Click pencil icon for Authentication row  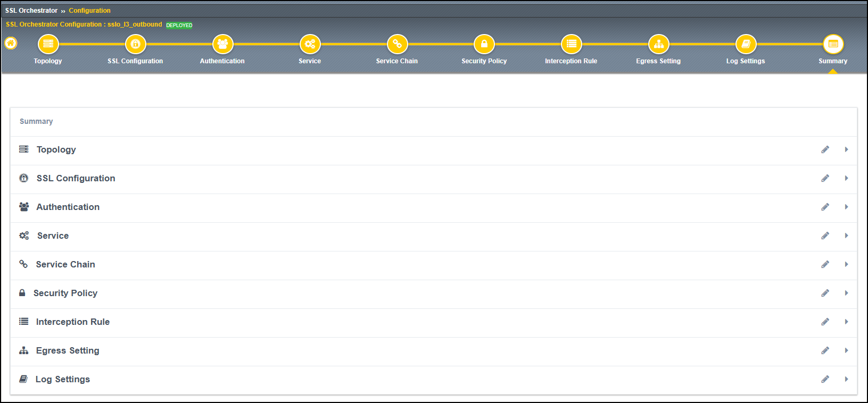point(825,207)
